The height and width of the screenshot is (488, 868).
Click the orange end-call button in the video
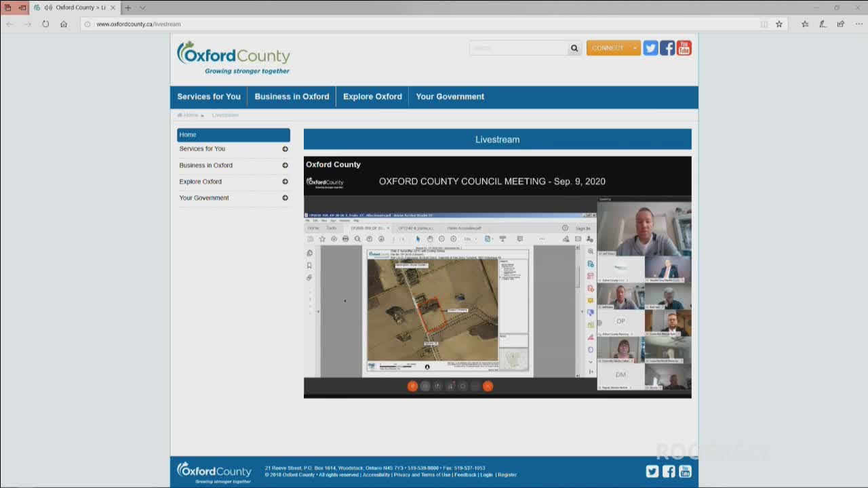488,386
